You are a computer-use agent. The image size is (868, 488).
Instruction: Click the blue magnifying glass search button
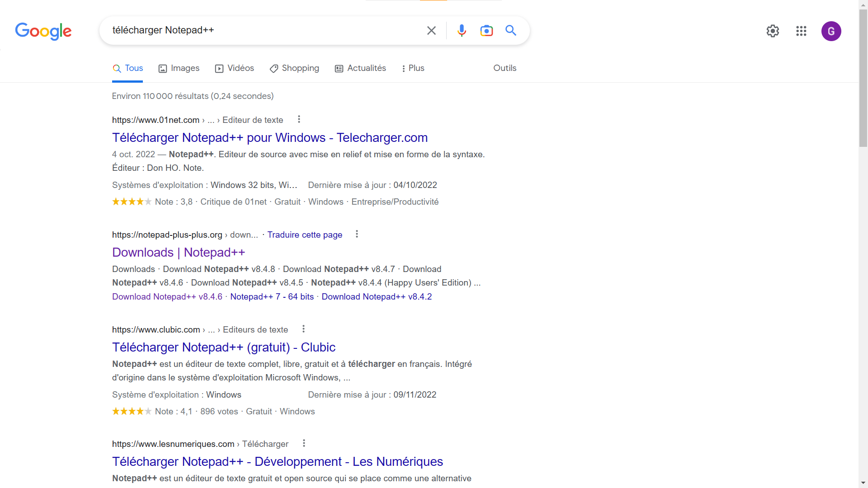point(511,30)
